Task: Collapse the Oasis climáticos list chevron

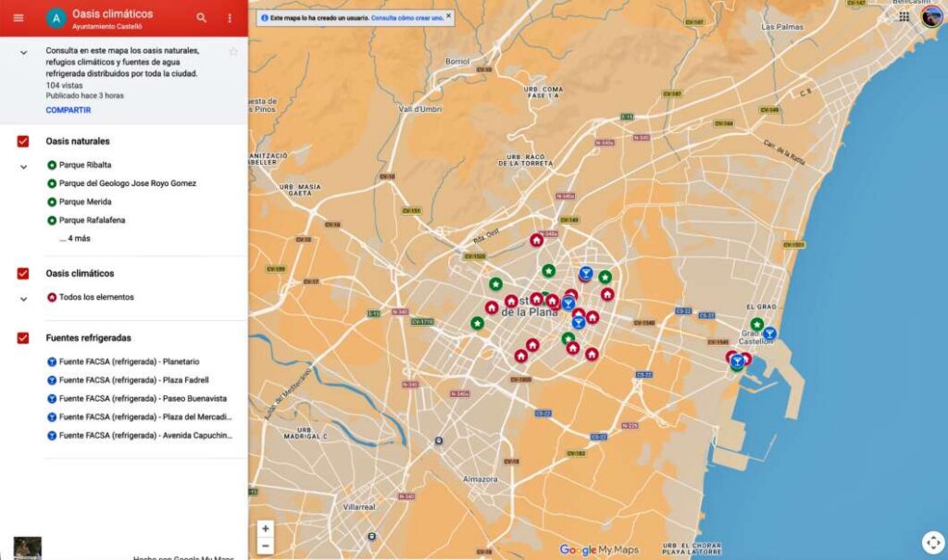Action: coord(23,299)
